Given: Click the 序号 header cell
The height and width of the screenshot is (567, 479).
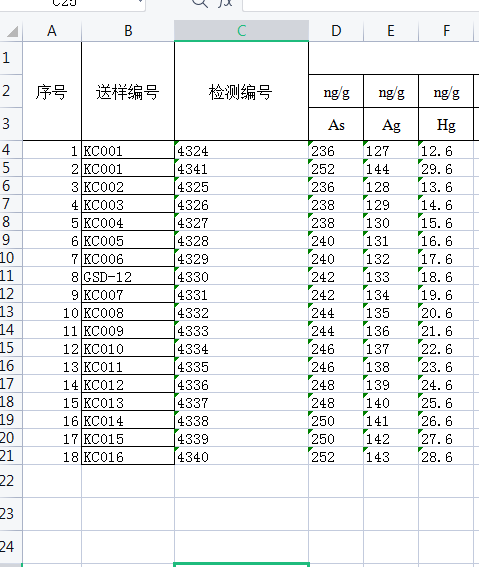Looking at the screenshot, I should 52,91.
